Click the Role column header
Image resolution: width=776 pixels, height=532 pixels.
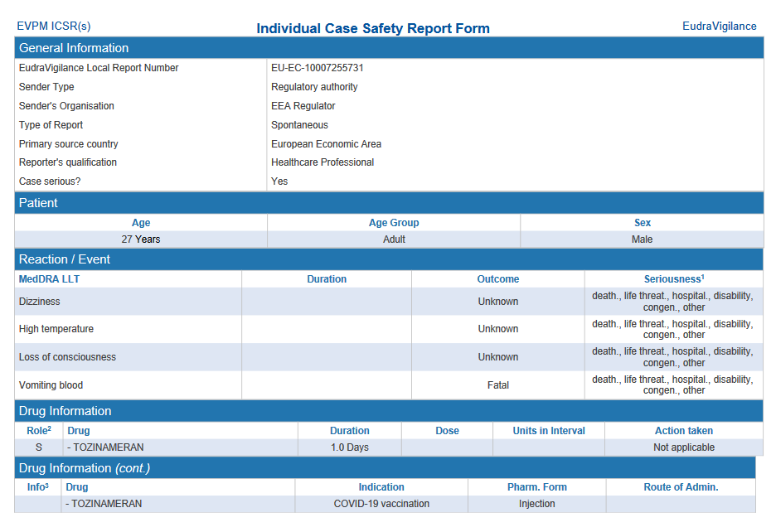(38, 431)
